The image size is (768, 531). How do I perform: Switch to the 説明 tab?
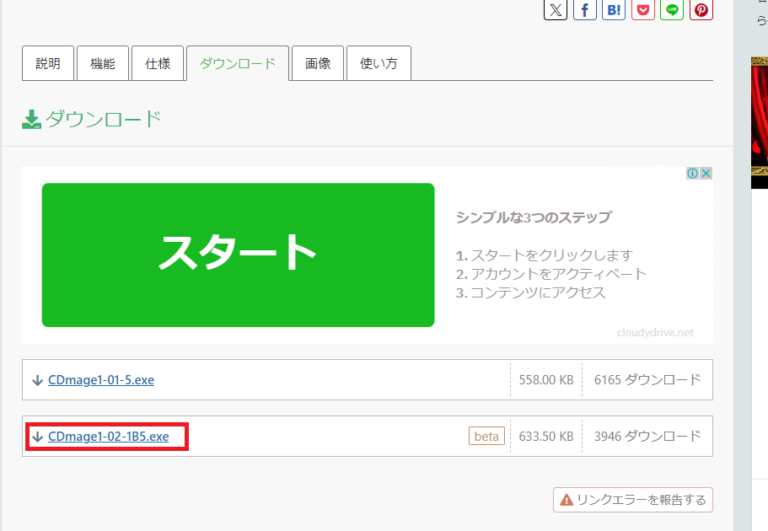pos(47,63)
